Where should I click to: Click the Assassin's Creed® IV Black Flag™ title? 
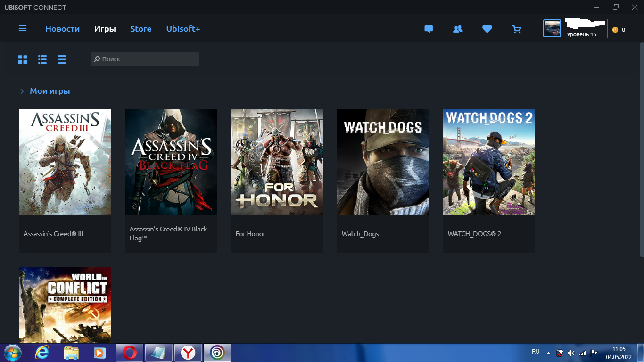pyautogui.click(x=168, y=234)
